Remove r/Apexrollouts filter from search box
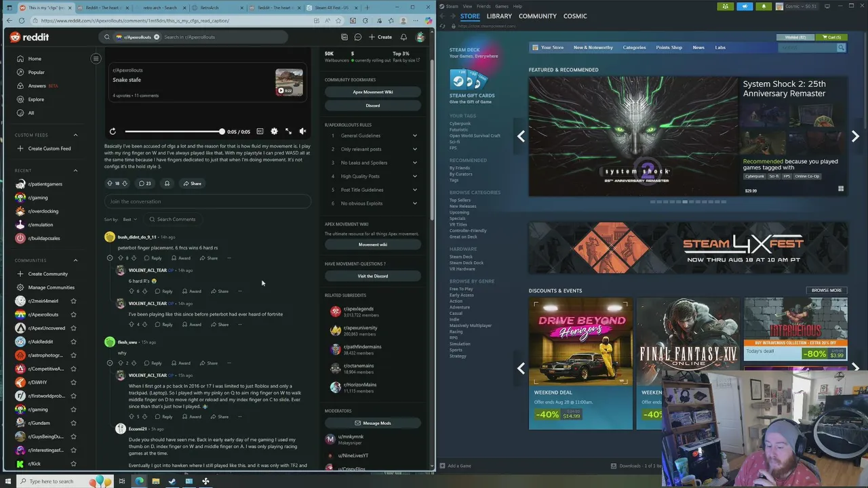 point(156,37)
